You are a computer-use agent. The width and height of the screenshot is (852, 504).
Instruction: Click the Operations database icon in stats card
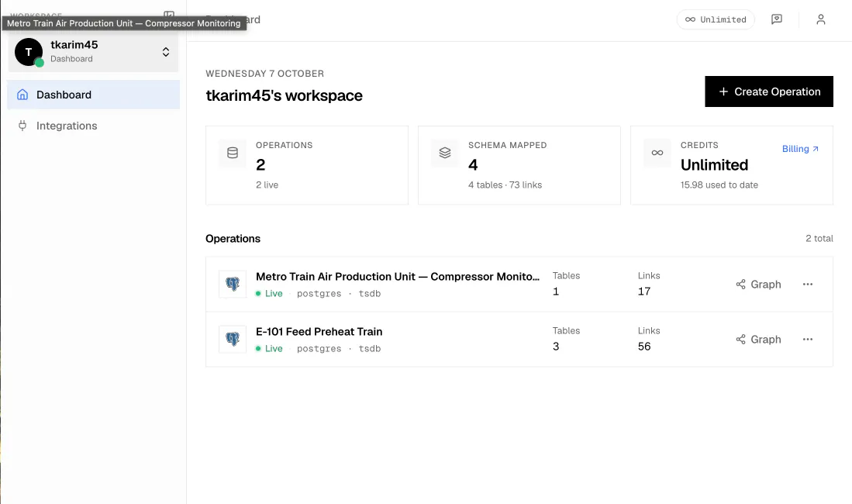pos(233,153)
